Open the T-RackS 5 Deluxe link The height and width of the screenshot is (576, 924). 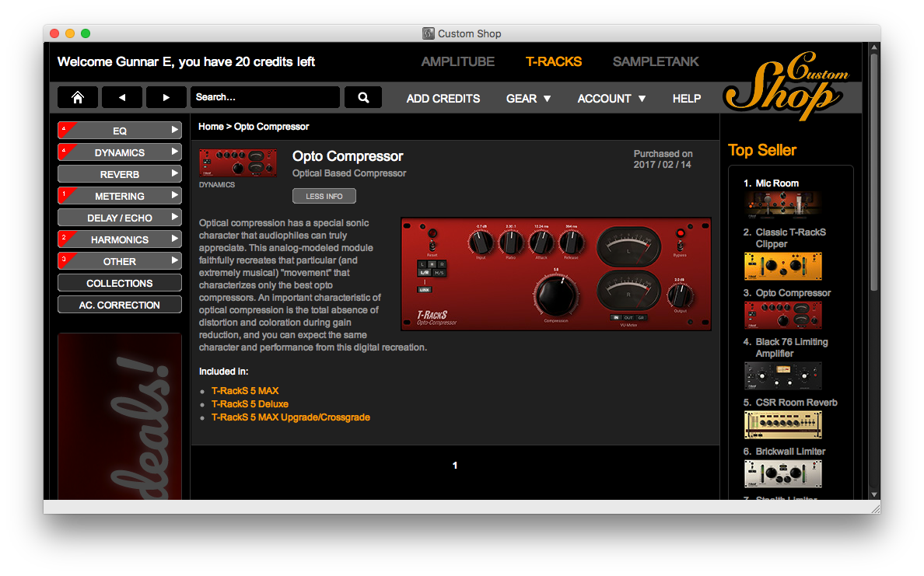pyautogui.click(x=250, y=404)
